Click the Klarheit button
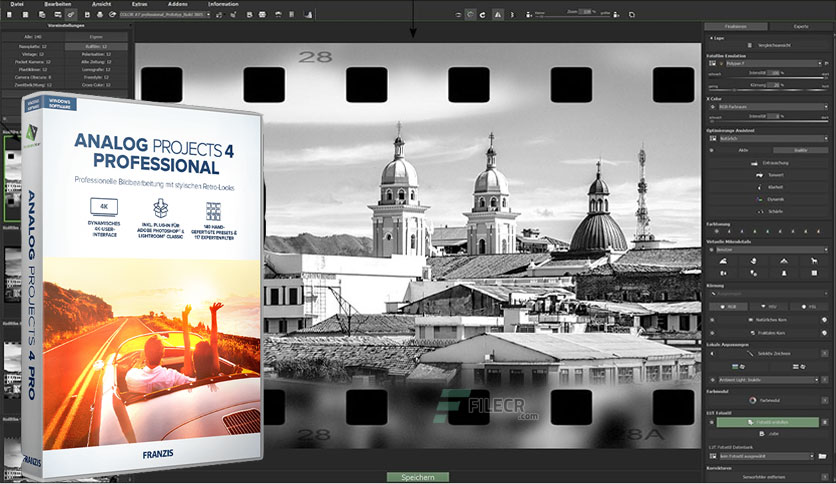This screenshot has height=484, width=836. pos(768,187)
